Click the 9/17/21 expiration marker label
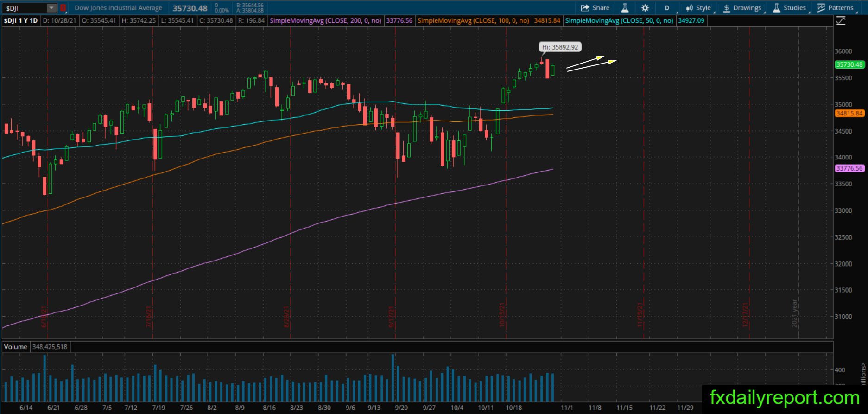This screenshot has width=868, height=414. pyautogui.click(x=392, y=317)
